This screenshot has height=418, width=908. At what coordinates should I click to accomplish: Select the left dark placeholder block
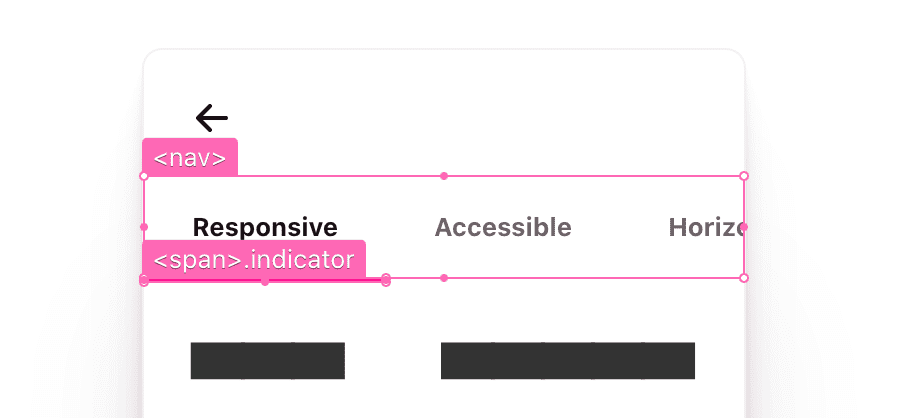tap(267, 361)
